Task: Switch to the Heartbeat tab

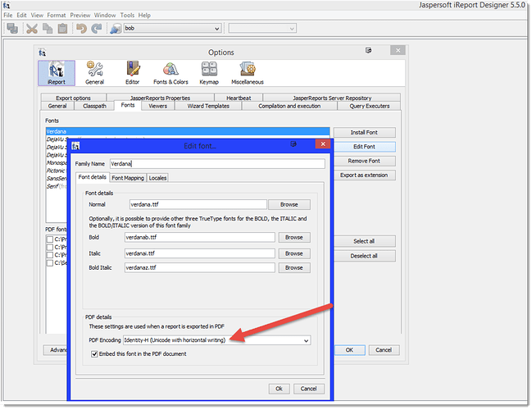Action: [239, 98]
